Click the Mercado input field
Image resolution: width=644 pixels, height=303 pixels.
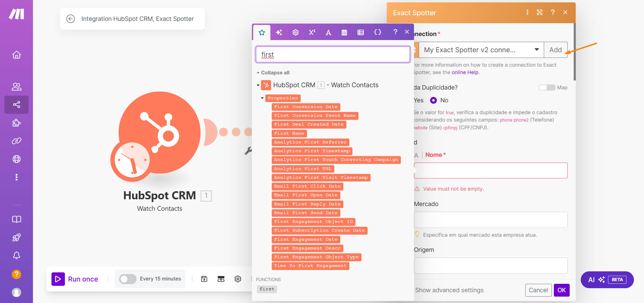491,220
